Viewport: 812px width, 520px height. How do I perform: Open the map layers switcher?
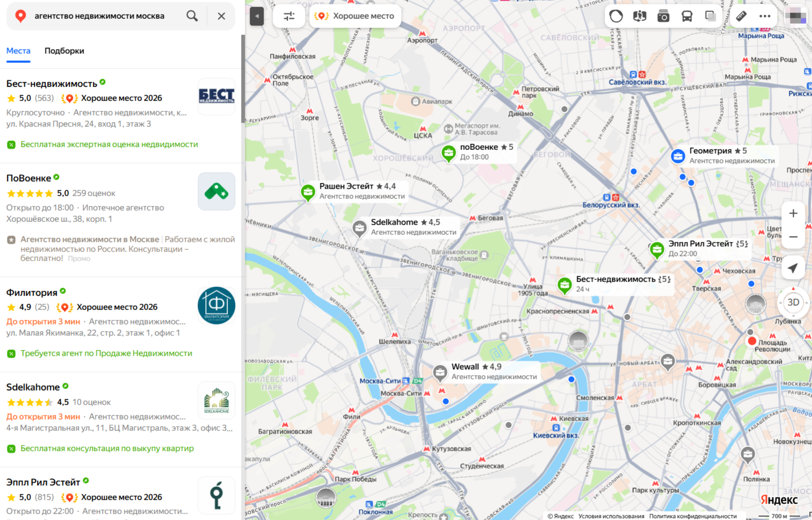pyautogui.click(x=711, y=16)
